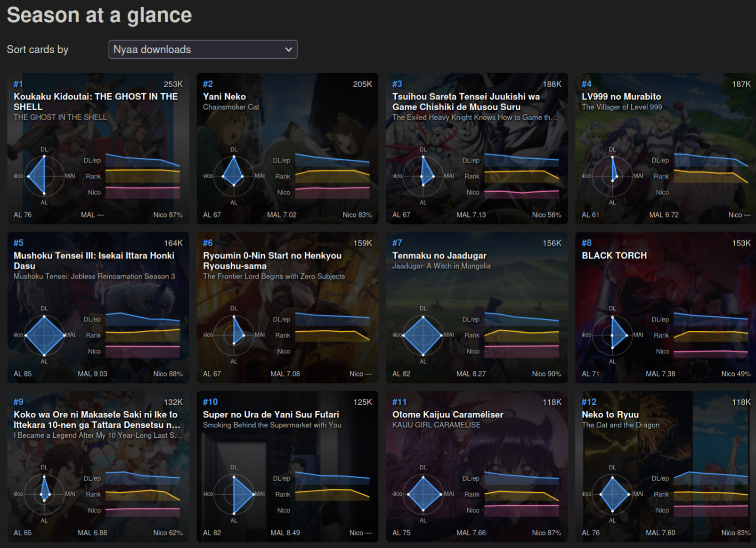
Task: Click "Jaadugar: A Witch in Mongolia" subtitle
Action: [441, 266]
